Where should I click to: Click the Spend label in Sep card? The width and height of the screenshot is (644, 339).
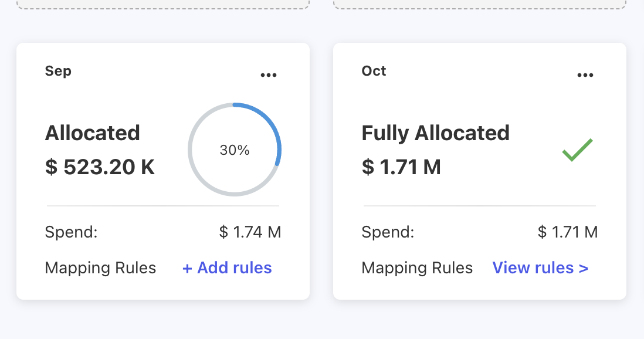[71, 232]
